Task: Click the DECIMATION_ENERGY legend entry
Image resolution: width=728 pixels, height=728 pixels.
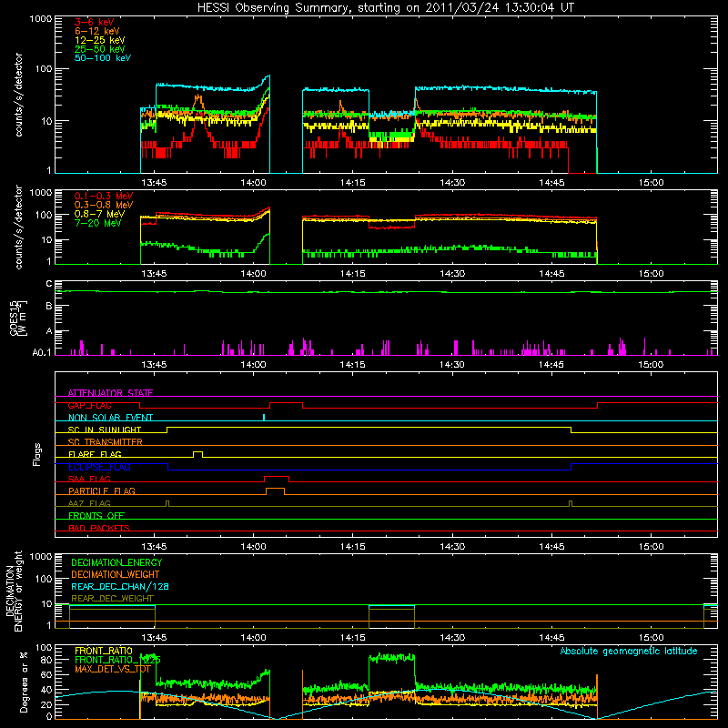Action: [116, 562]
